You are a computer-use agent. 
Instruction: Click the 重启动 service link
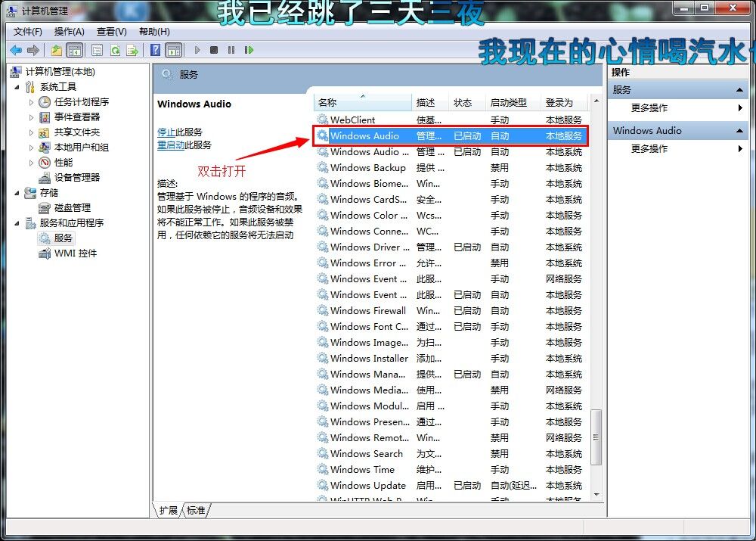point(171,145)
